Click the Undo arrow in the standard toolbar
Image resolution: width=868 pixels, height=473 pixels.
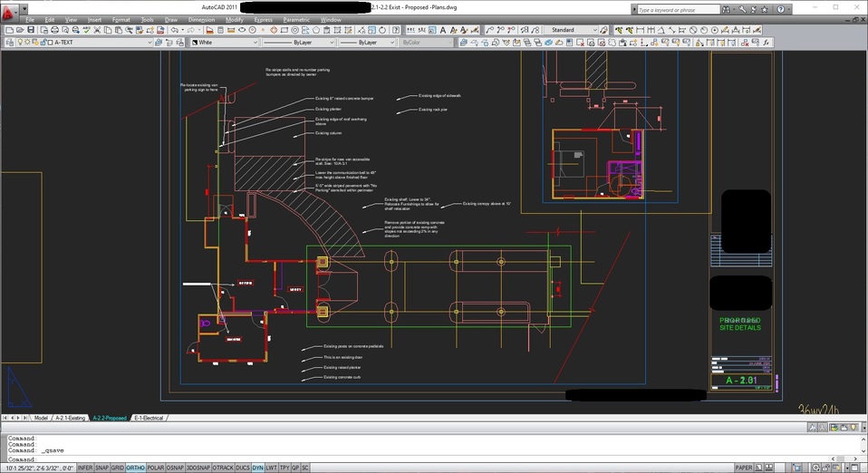tap(174, 30)
